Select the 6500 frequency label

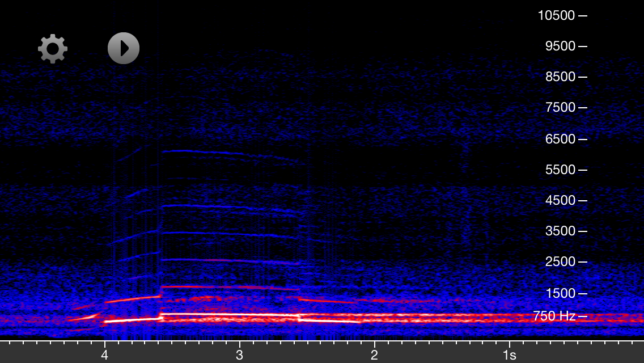(x=560, y=138)
